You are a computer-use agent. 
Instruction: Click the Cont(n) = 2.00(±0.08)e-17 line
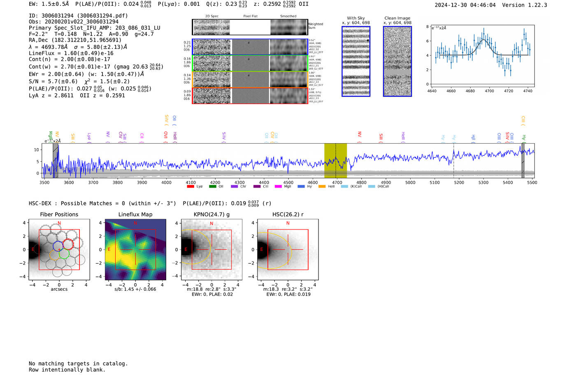click(x=70, y=59)
